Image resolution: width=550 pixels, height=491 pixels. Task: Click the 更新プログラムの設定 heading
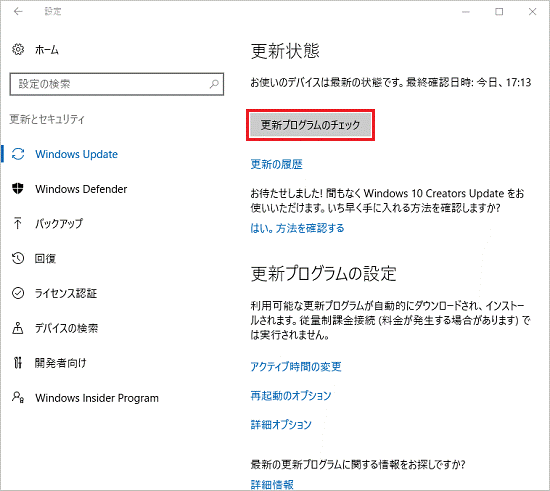323,274
